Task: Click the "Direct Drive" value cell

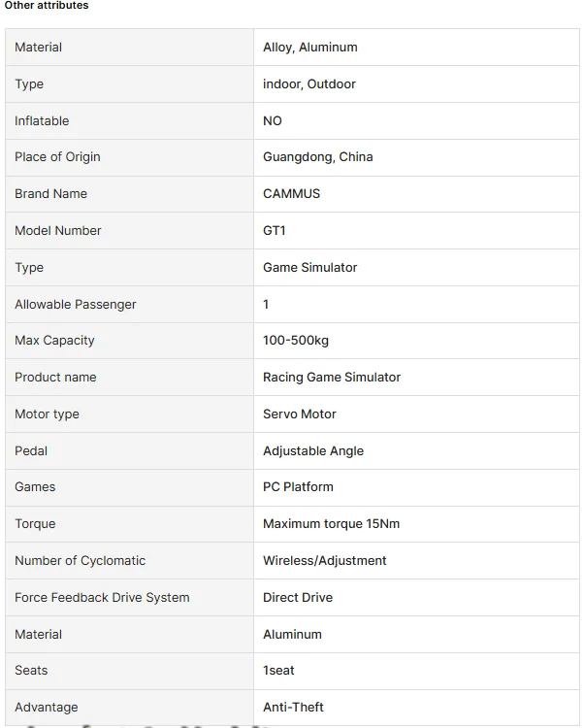Action: point(298,598)
